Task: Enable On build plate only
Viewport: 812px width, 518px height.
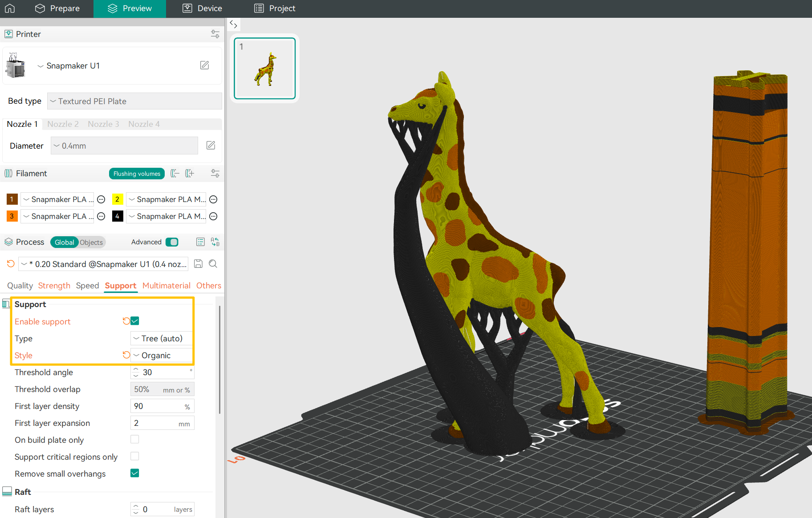Action: [x=135, y=439]
